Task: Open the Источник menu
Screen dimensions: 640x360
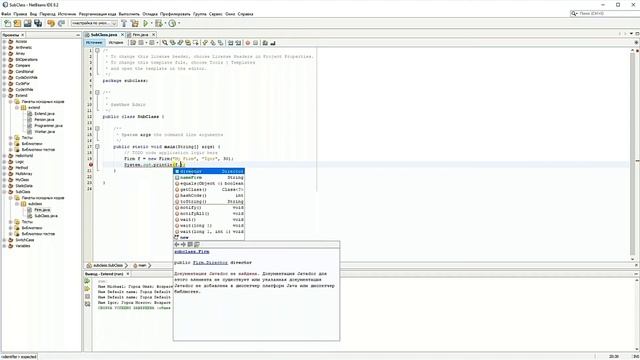Action: click(x=67, y=14)
